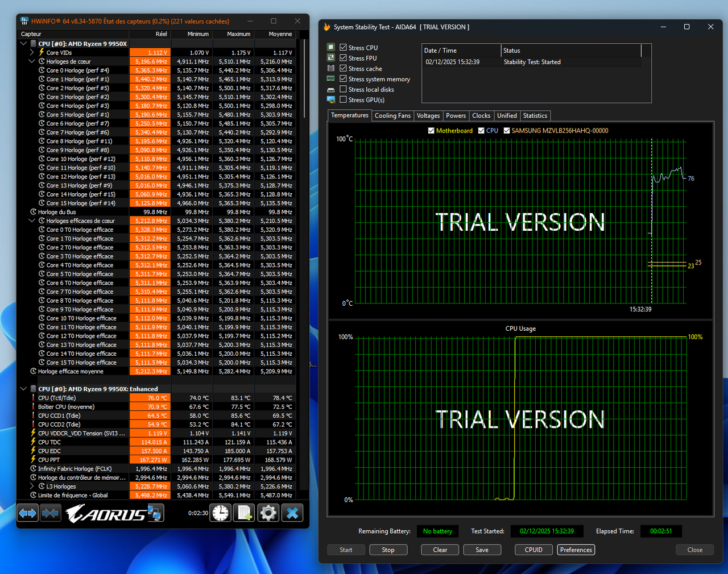Open HWiNFO sensor settings gear icon
The width and height of the screenshot is (728, 574).
coord(268,513)
